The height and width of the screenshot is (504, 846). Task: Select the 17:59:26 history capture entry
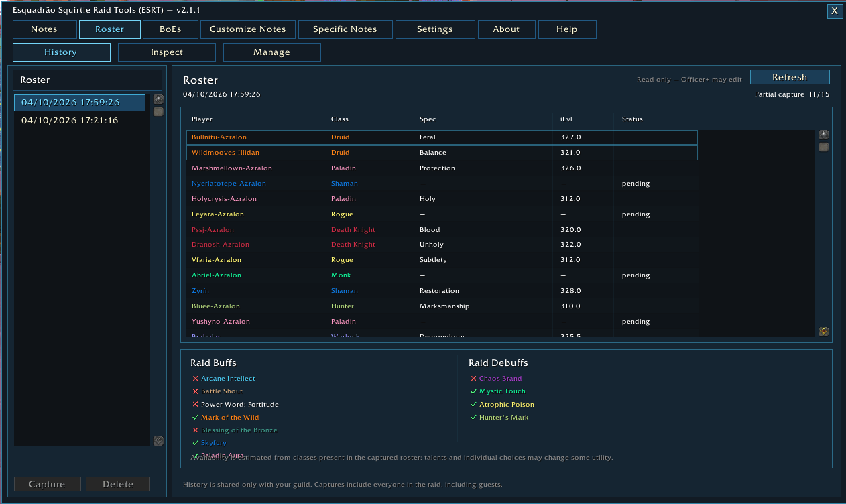point(80,103)
